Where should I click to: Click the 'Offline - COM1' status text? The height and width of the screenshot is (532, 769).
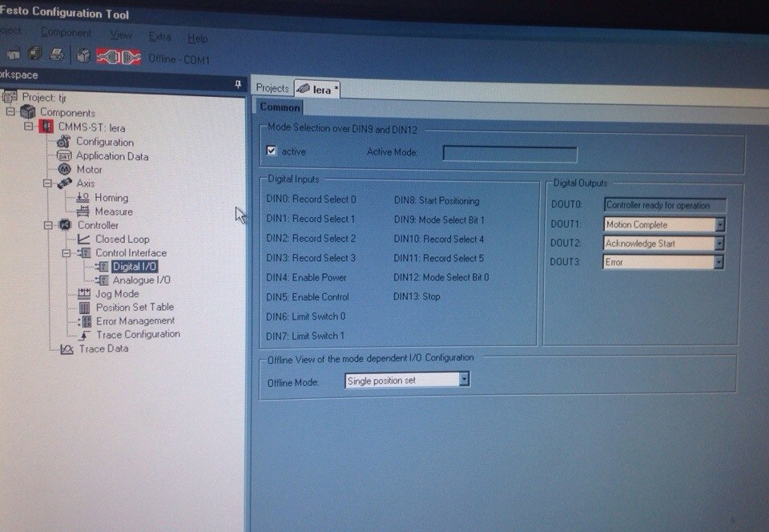179,58
